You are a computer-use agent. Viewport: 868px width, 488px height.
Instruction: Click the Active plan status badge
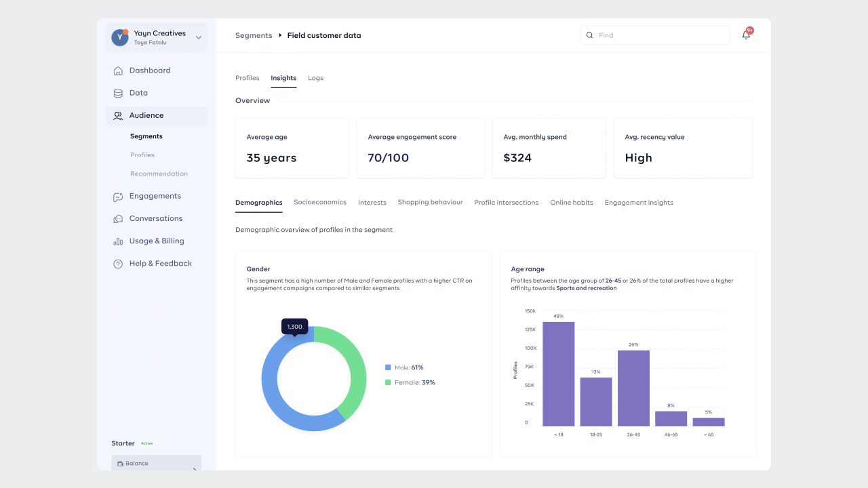pos(146,443)
